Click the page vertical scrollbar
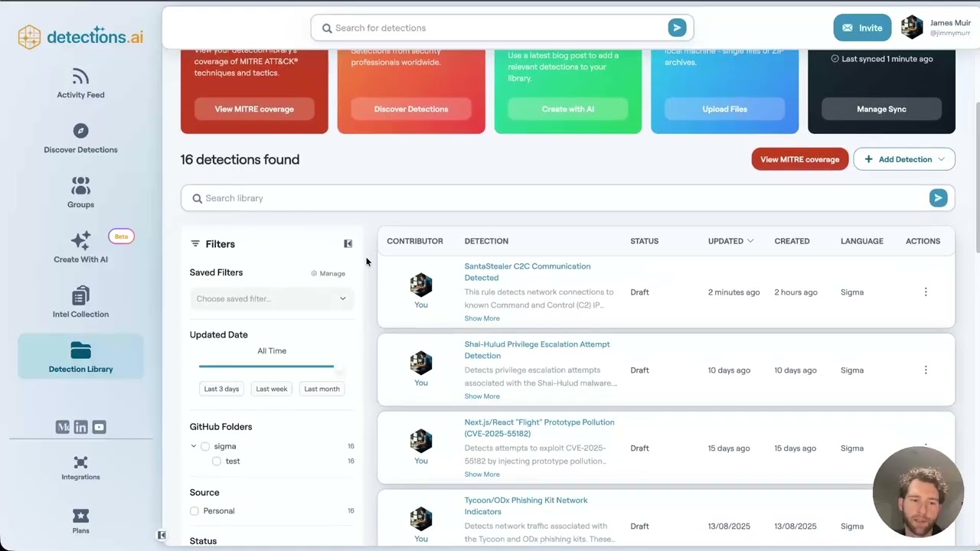Image resolution: width=980 pixels, height=551 pixels. click(976, 176)
